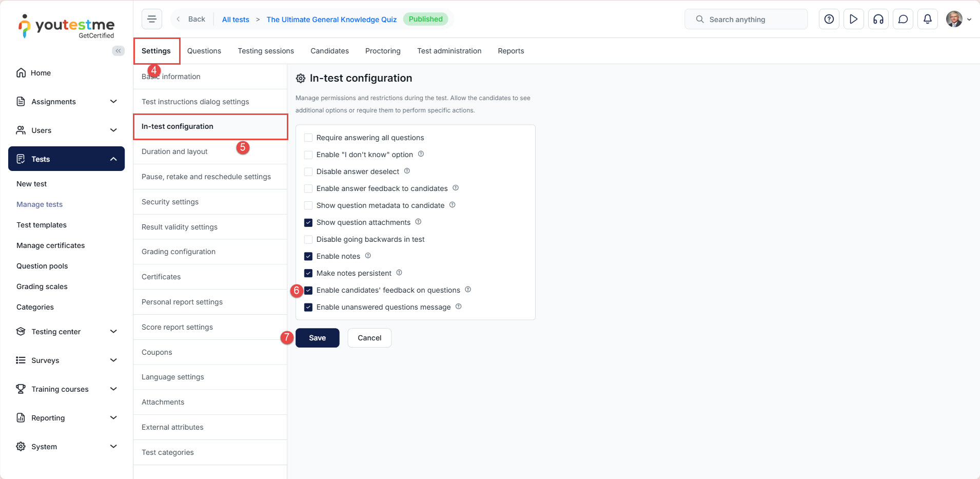Click the play tutorial icon in header
The width and height of the screenshot is (980, 479).
coord(853,20)
